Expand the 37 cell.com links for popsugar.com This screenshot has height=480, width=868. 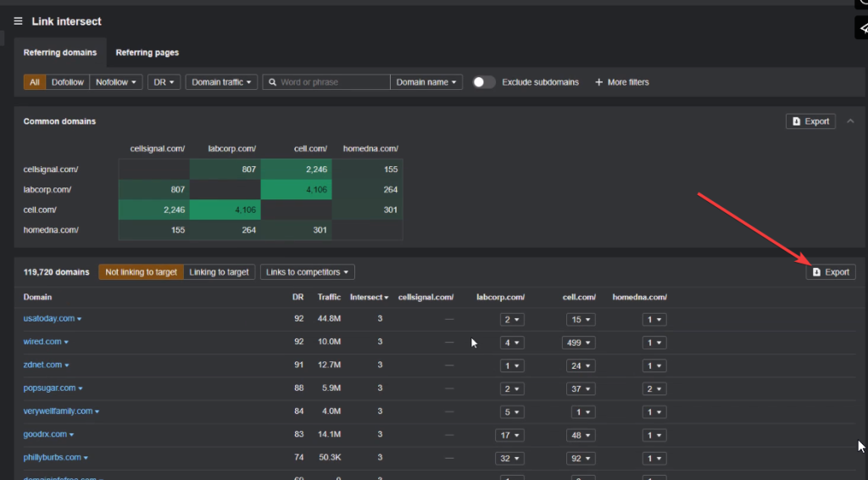coord(581,388)
